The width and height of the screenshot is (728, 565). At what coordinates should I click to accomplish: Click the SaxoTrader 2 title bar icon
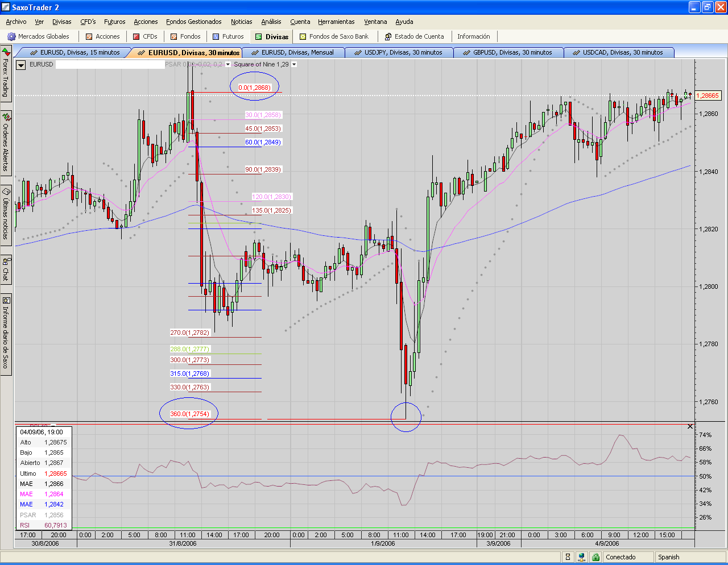[6, 7]
